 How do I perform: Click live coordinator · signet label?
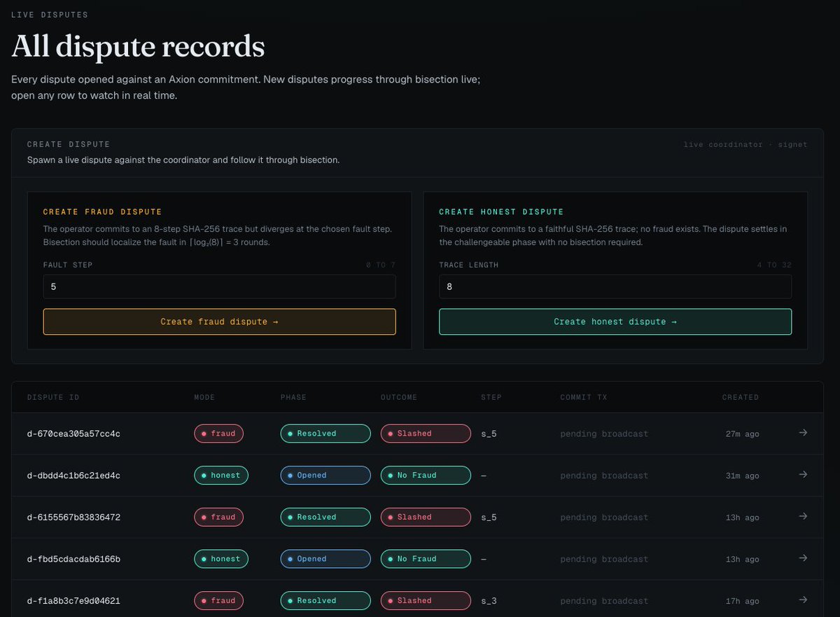pyautogui.click(x=745, y=144)
